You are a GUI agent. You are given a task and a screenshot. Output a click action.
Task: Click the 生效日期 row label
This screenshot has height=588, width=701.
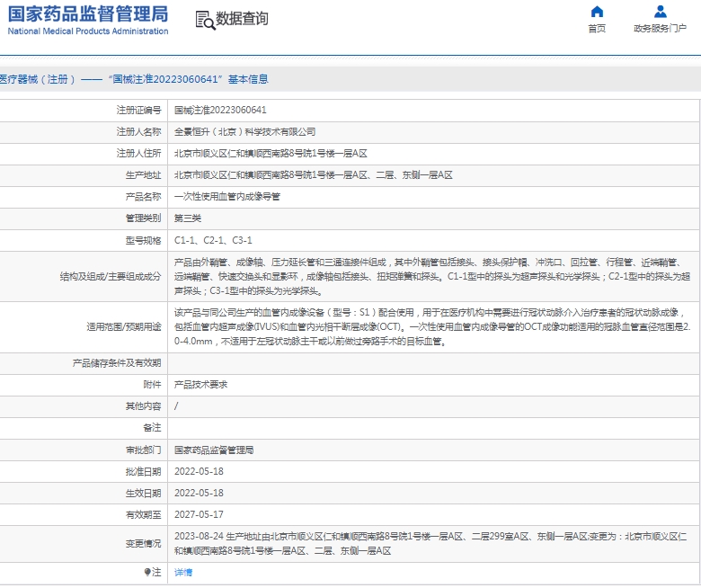pyautogui.click(x=144, y=493)
